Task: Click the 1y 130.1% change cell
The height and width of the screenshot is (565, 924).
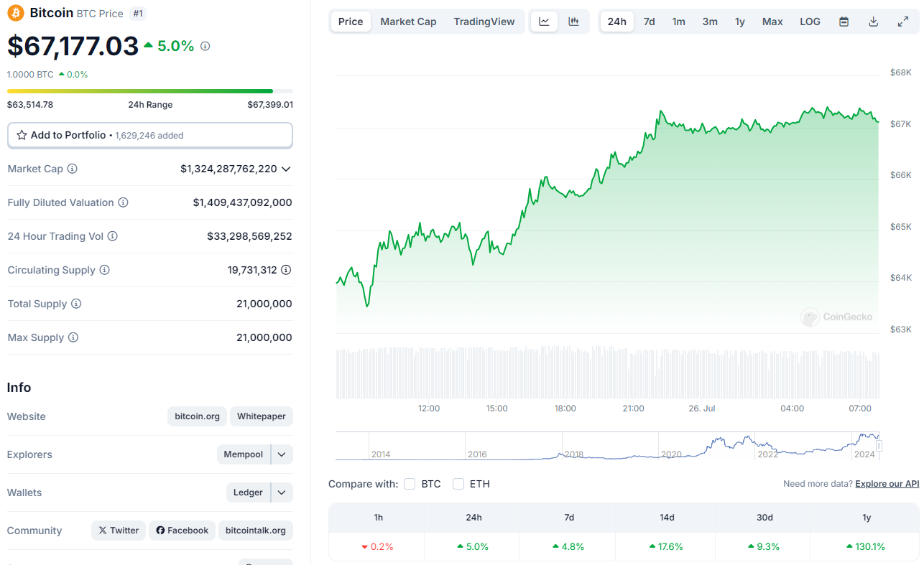Action: [866, 546]
